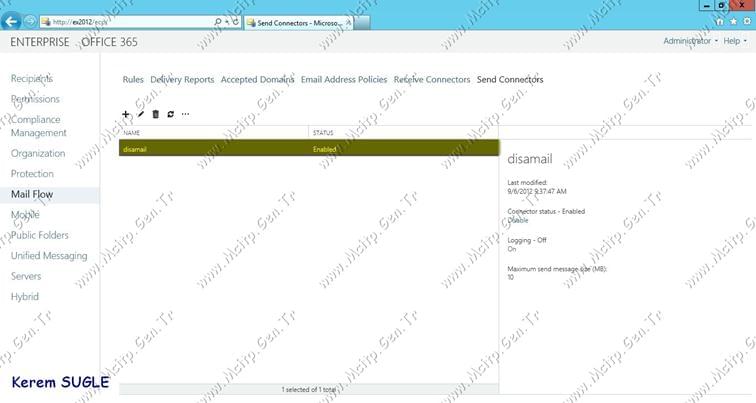The height and width of the screenshot is (403, 756).
Task: Open browser favorites star
Action: tap(733, 22)
